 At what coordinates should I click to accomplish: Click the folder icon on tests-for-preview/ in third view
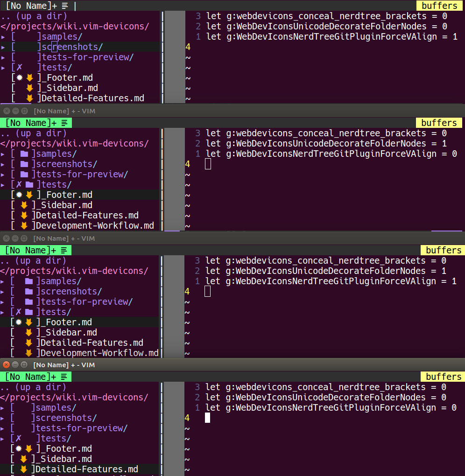(x=29, y=302)
